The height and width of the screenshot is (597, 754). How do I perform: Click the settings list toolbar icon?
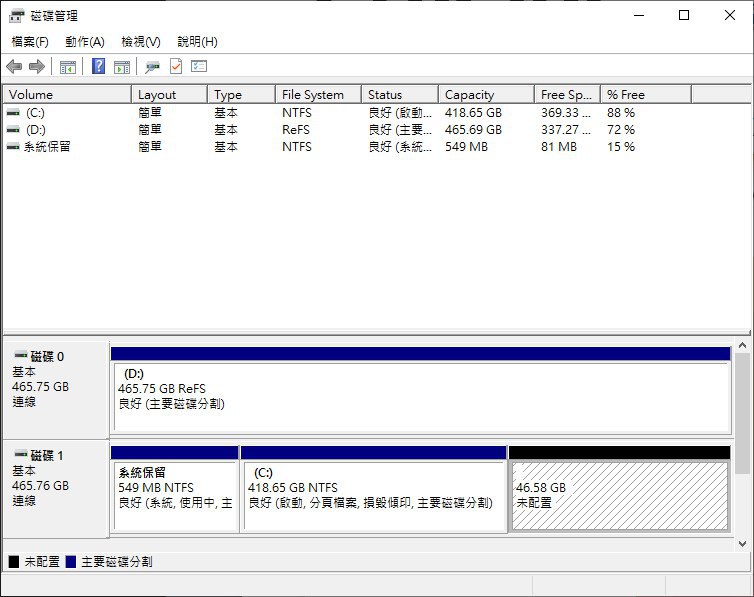pos(199,66)
